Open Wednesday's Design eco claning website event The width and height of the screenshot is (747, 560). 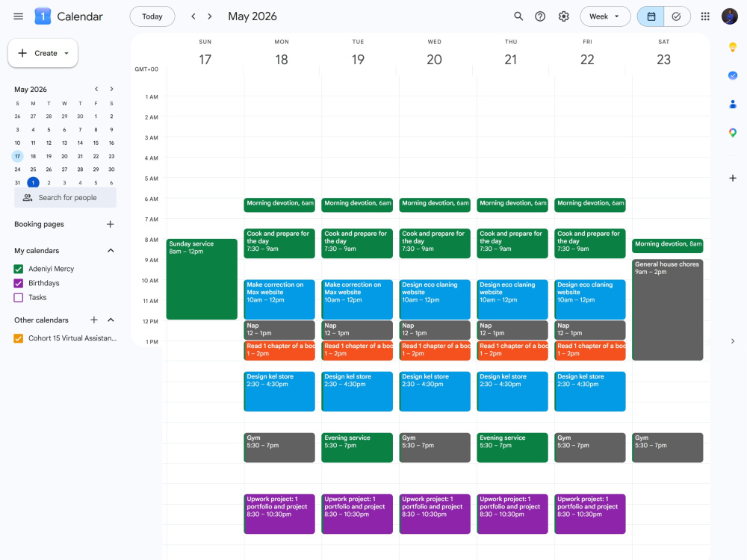[435, 299]
